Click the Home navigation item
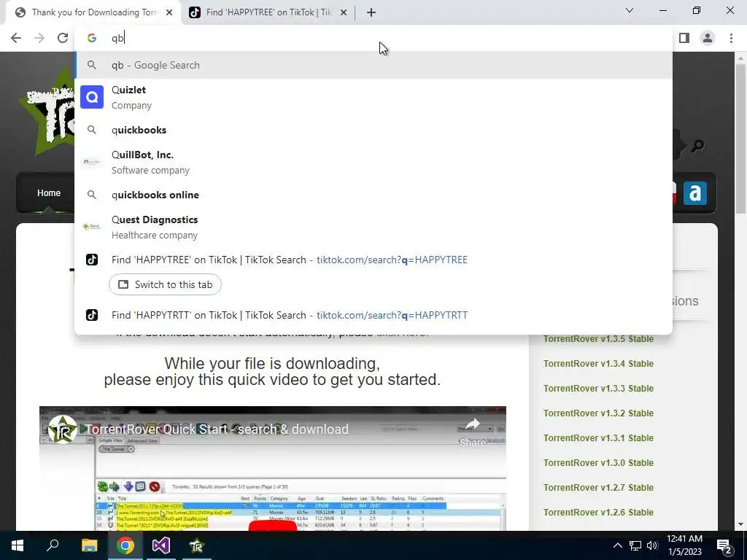This screenshot has width=747, height=560. pos(49,192)
